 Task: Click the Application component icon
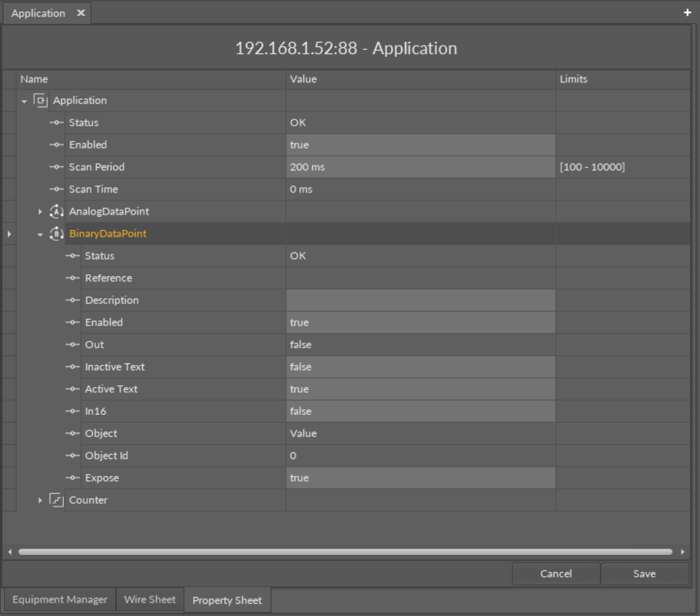[x=42, y=101]
